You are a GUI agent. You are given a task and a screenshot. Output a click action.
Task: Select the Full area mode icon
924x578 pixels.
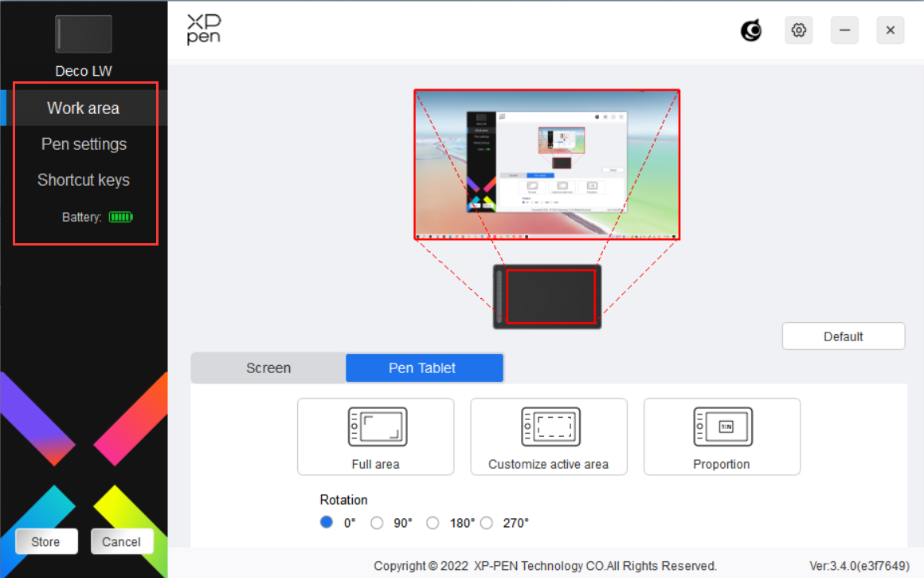click(x=376, y=428)
